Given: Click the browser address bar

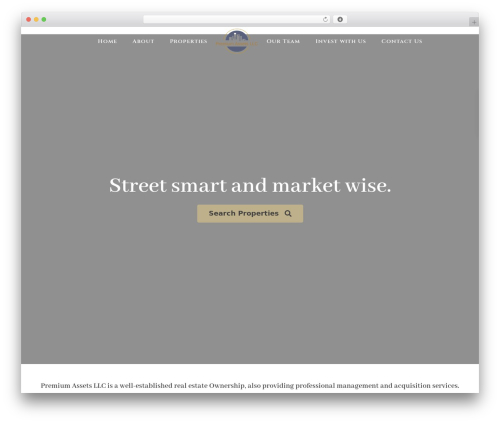Looking at the screenshot, I should click(x=237, y=20).
